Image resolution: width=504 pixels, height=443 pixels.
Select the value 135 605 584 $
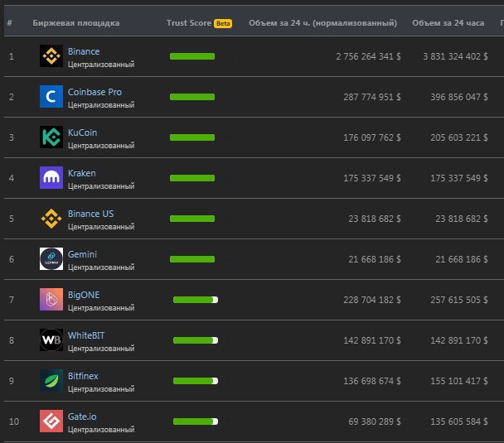pyautogui.click(x=459, y=421)
